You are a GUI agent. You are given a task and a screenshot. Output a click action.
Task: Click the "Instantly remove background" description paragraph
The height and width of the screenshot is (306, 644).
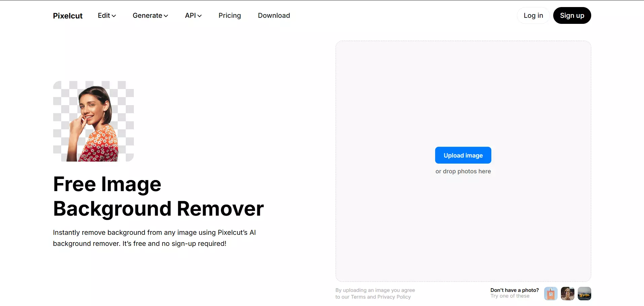[154, 238]
